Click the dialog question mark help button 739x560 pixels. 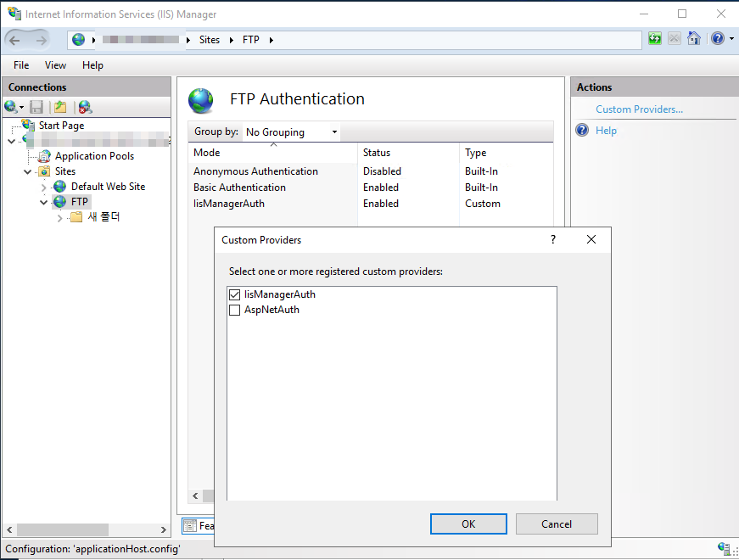coord(553,239)
